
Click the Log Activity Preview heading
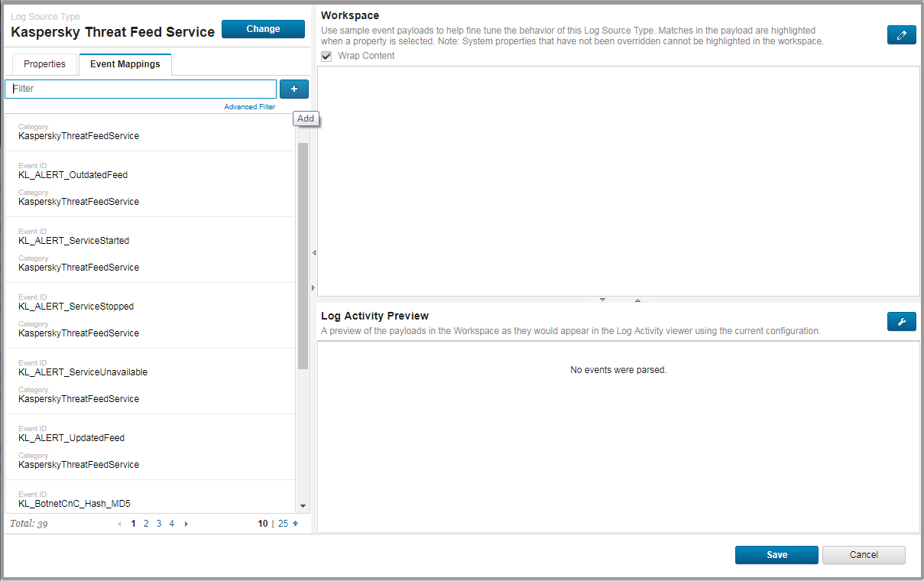click(x=374, y=316)
